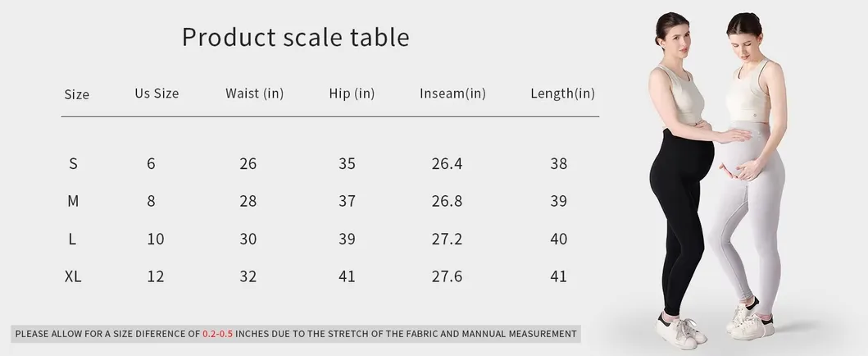Click the Length(in) column header
The width and height of the screenshot is (868, 356).
pos(563,93)
